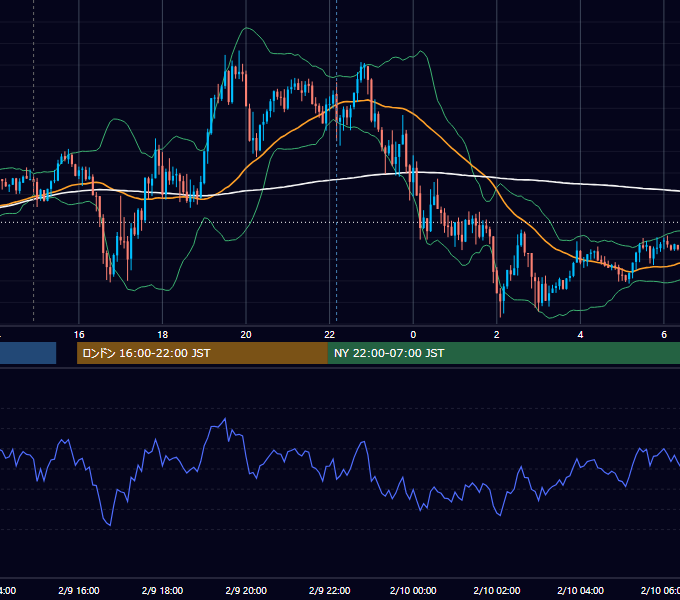Click the 2/9 22:00 date label
680x600 pixels.
[330, 590]
